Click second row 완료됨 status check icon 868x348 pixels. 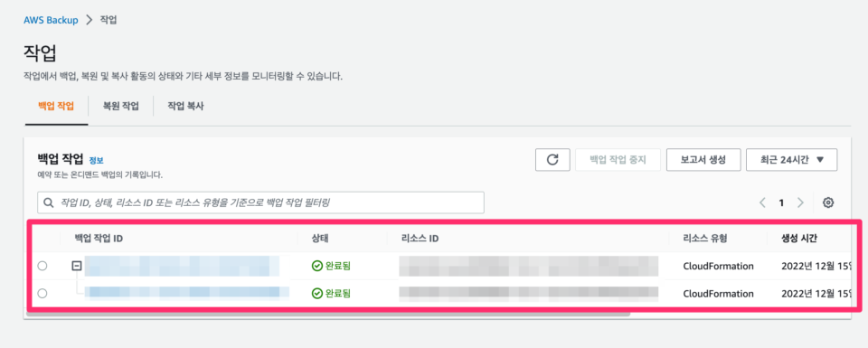pos(316,293)
